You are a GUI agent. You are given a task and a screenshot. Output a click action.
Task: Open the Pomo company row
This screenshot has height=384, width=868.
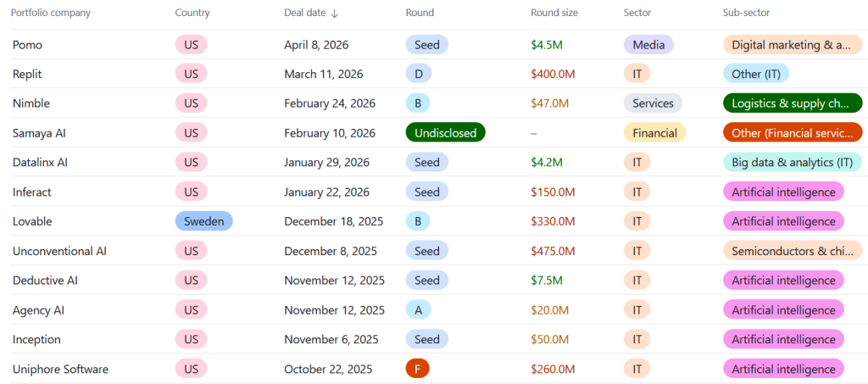[27, 45]
